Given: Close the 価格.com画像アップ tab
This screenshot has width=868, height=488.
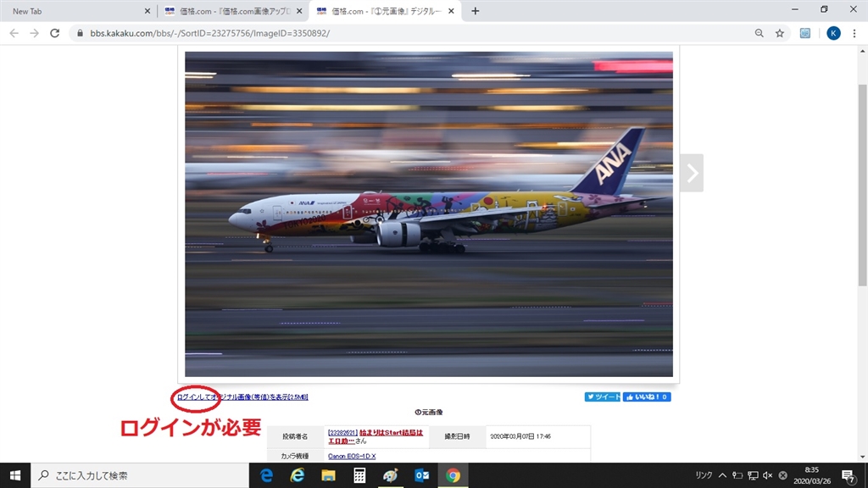Looking at the screenshot, I should point(299,11).
